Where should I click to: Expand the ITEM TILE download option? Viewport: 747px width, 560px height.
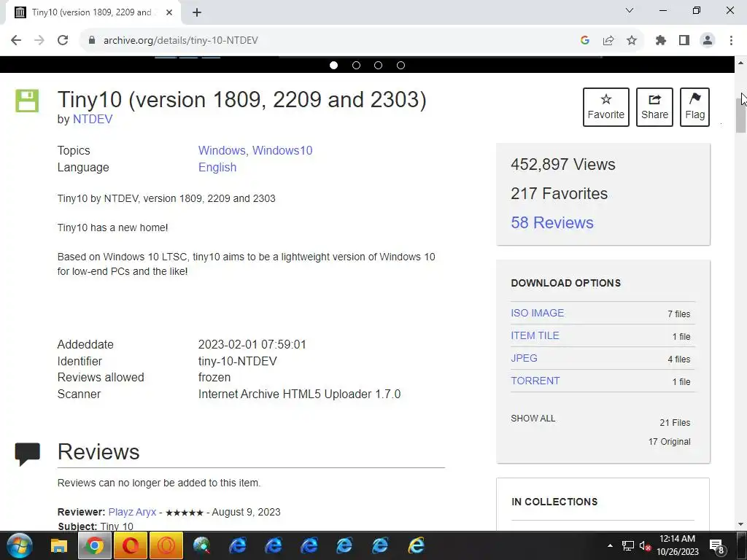pyautogui.click(x=535, y=335)
